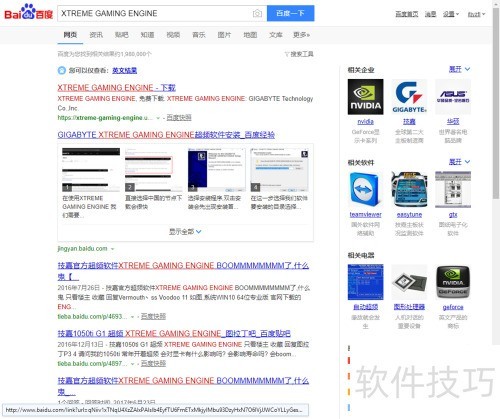Click the ASUS logo image
The width and height of the screenshot is (500, 419).
(x=453, y=97)
